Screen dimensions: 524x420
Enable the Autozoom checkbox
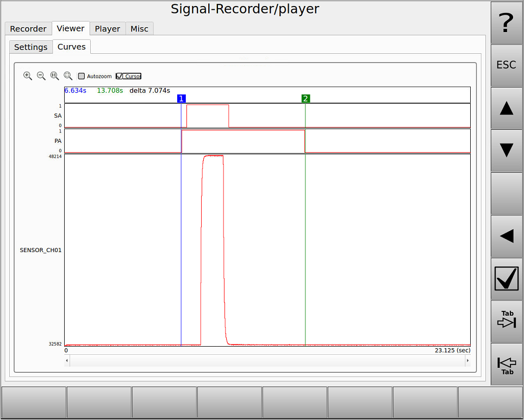[82, 76]
